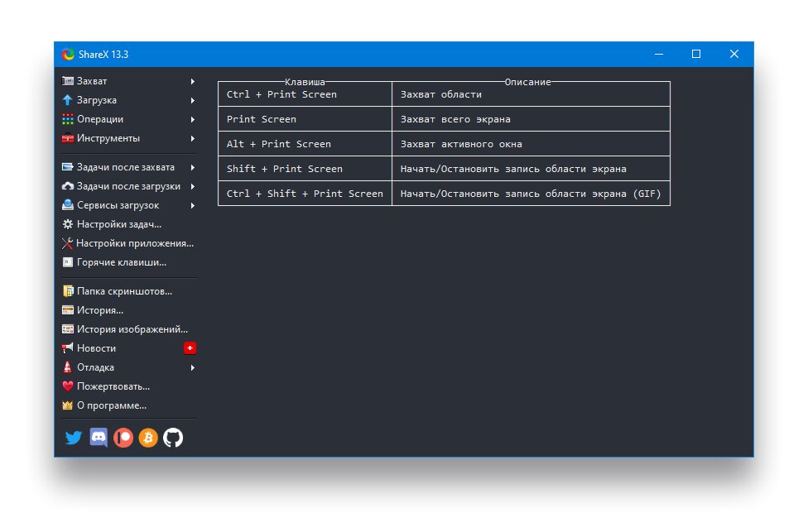
Task: Click the red news badge next to Новости
Action: coord(190,348)
